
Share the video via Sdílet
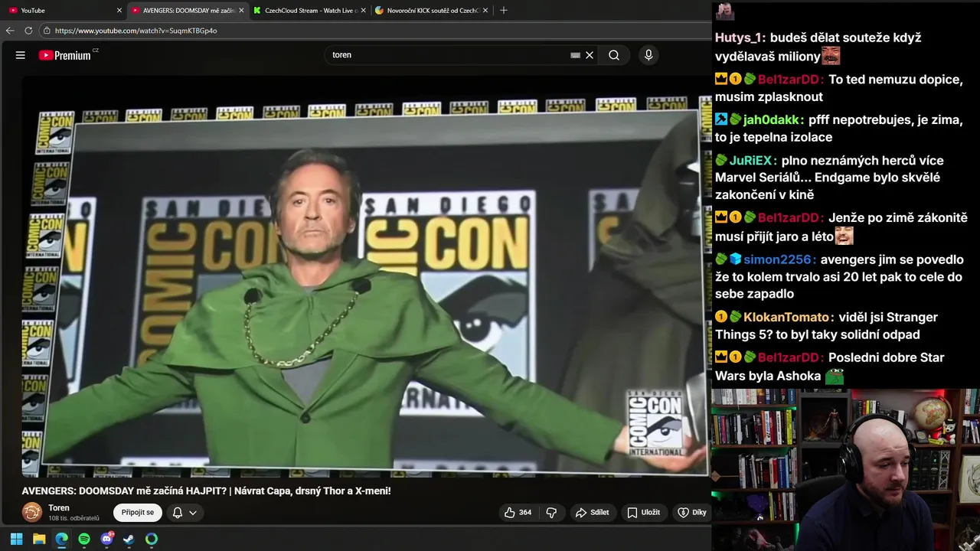(592, 513)
